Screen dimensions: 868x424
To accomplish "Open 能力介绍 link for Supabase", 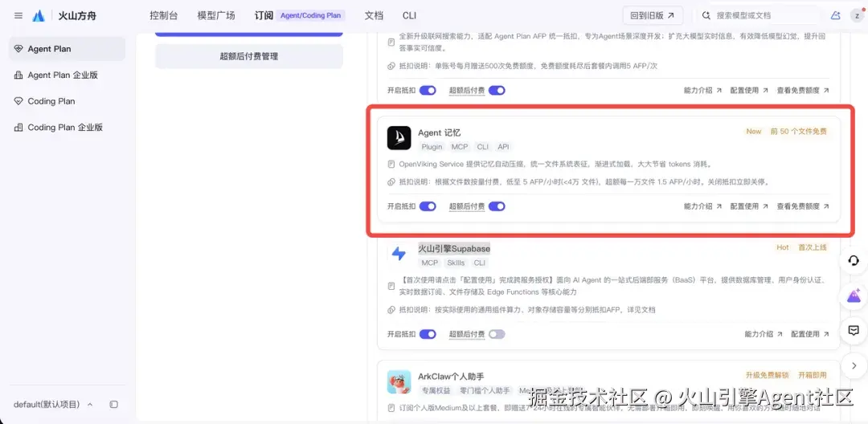I will (x=764, y=334).
